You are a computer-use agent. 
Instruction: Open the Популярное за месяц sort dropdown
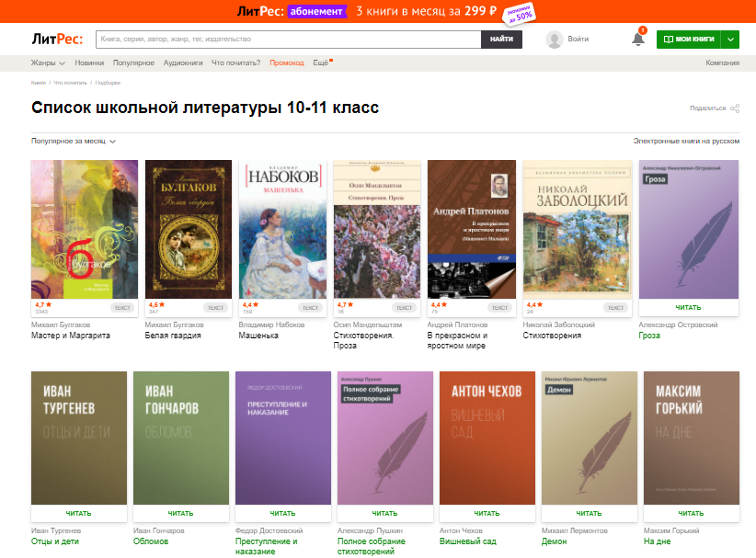click(74, 142)
